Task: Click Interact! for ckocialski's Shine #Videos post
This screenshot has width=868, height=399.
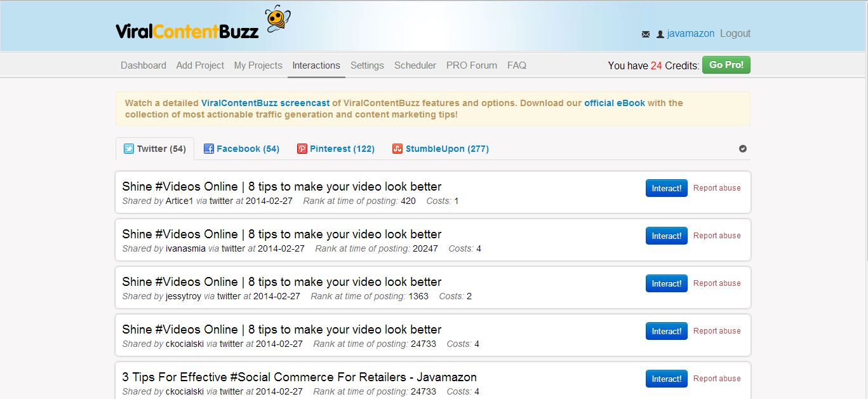Action: (x=667, y=331)
